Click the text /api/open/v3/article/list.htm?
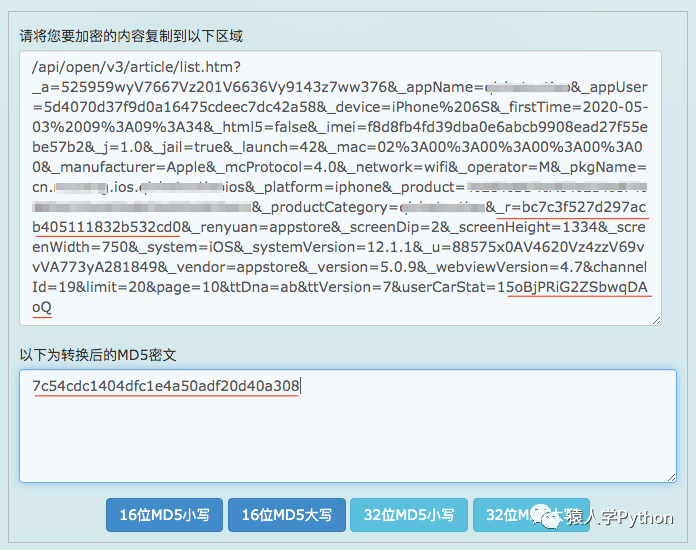The image size is (696, 550). click(136, 67)
